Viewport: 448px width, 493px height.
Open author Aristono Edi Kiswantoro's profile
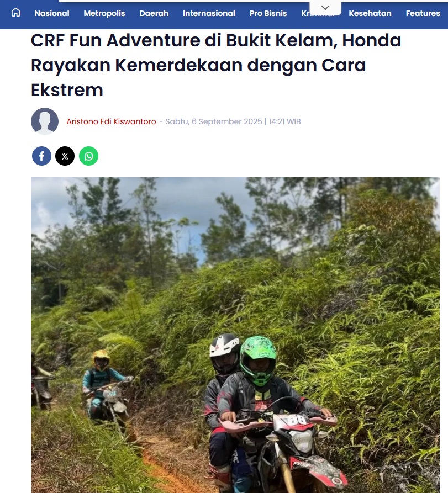[112, 121]
